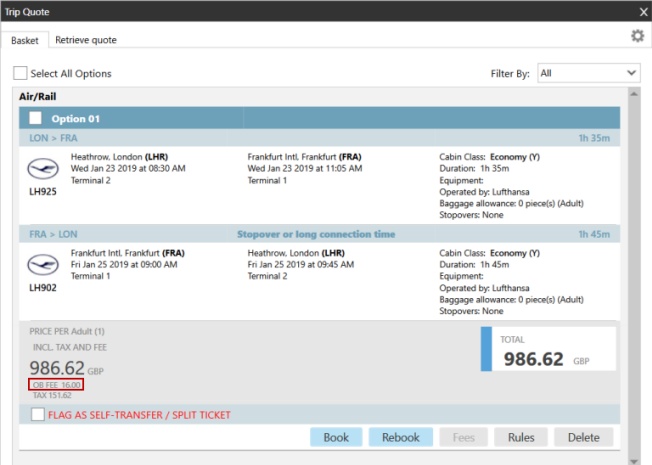Screen dimensions: 652x465
Task: Click the blue TOTAL price bar
Action: [486, 352]
